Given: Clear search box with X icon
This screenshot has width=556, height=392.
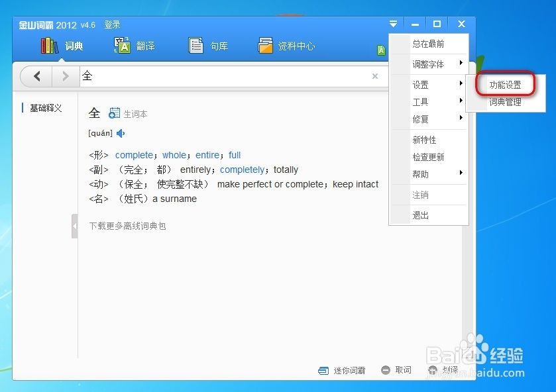Looking at the screenshot, I should point(375,75).
